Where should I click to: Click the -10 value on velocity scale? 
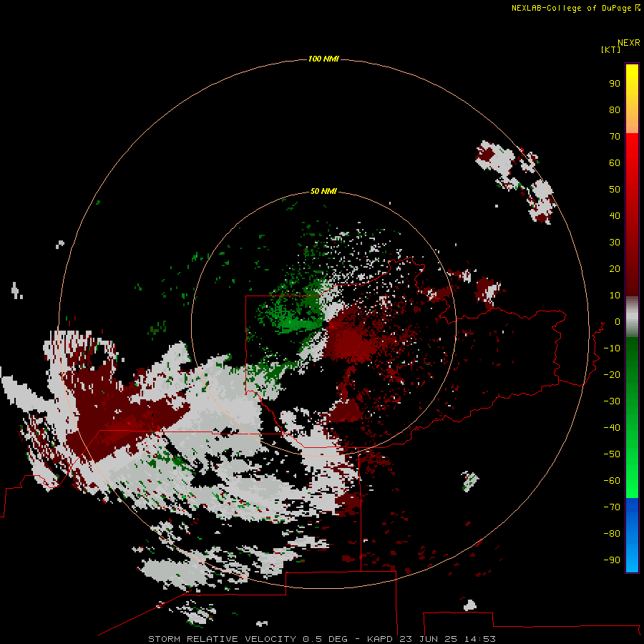(612, 348)
